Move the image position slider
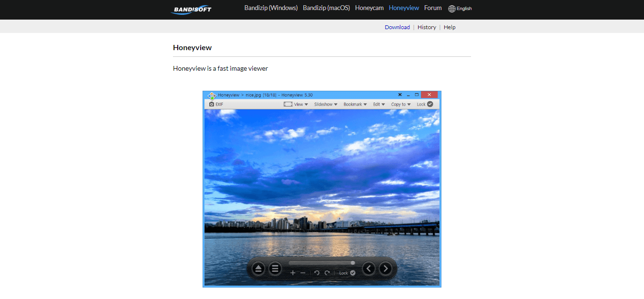The image size is (644, 299). [x=353, y=263]
